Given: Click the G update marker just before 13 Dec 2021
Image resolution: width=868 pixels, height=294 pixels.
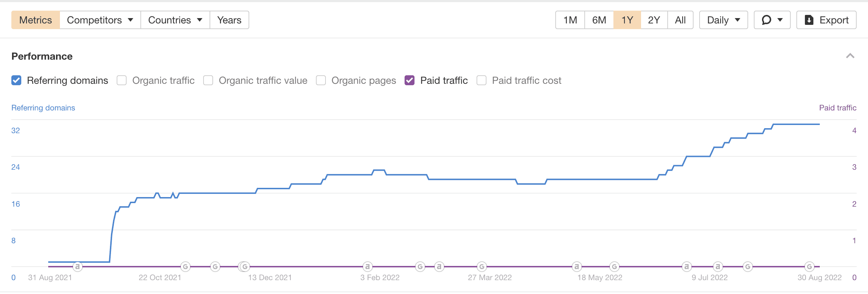Looking at the screenshot, I should 244,266.
